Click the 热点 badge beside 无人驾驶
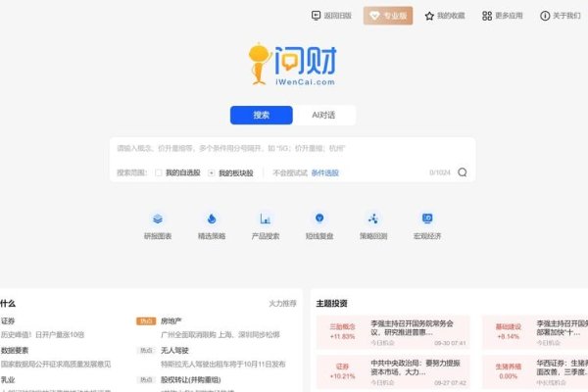This screenshot has width=588, height=392. [x=146, y=351]
